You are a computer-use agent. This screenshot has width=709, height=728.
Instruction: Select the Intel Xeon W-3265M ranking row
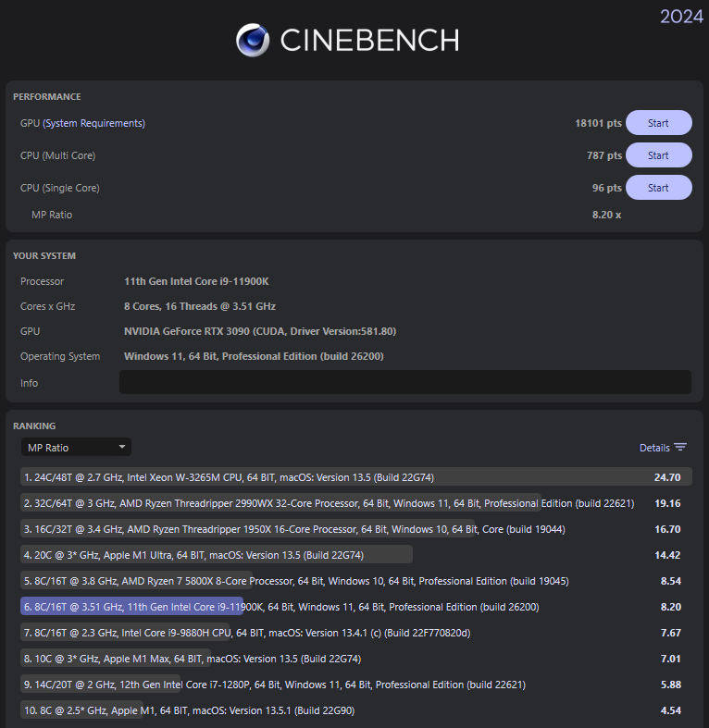pos(356,476)
